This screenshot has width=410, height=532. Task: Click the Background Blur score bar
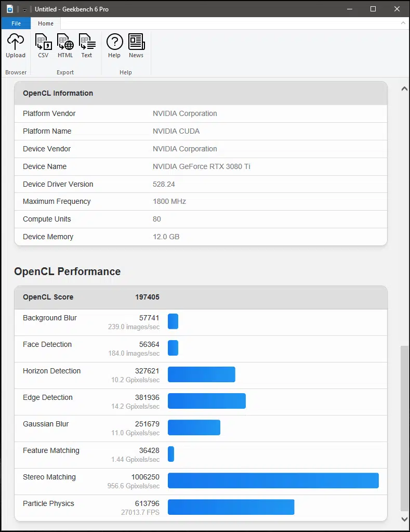coord(173,321)
